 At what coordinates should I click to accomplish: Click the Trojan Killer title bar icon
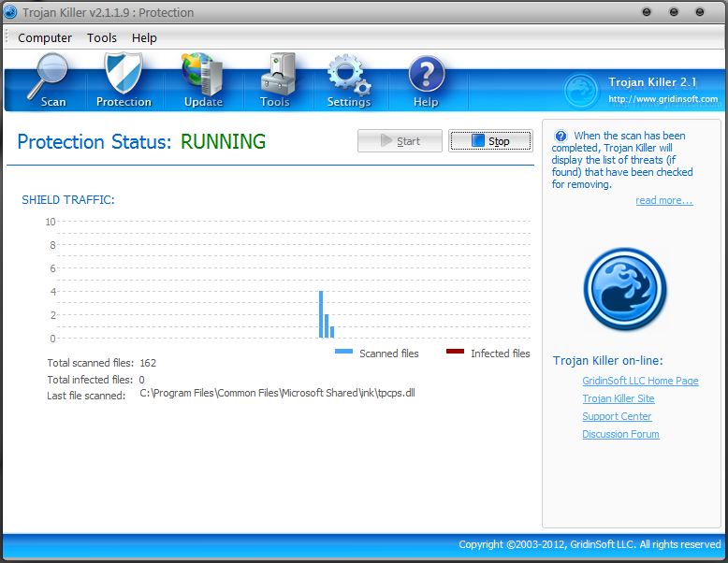10,12
